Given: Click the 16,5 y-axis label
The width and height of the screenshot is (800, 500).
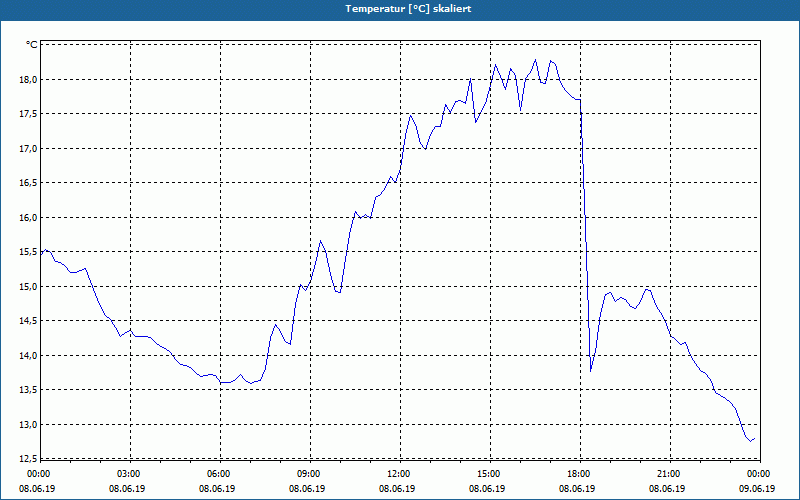Looking at the screenshot, I should [x=29, y=183].
